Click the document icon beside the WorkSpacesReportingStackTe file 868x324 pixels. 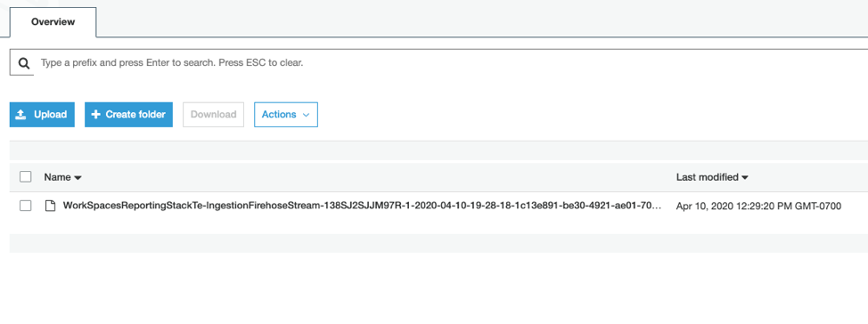[x=51, y=207]
